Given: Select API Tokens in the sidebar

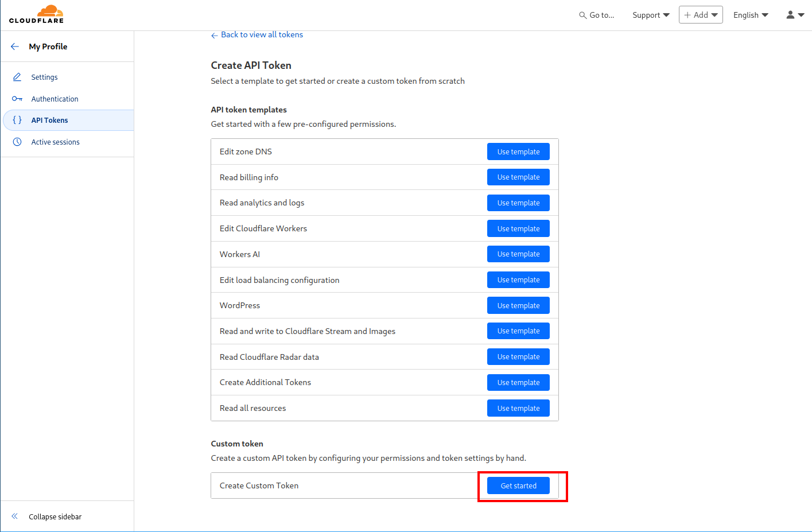Looking at the screenshot, I should 68,120.
